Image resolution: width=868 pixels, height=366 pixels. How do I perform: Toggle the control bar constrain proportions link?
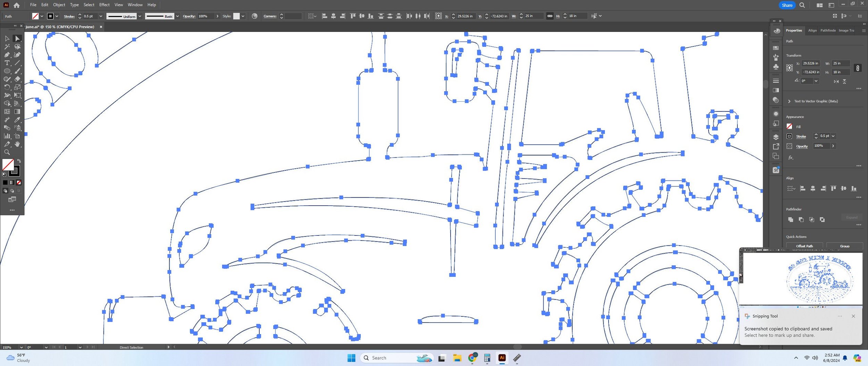tap(550, 16)
